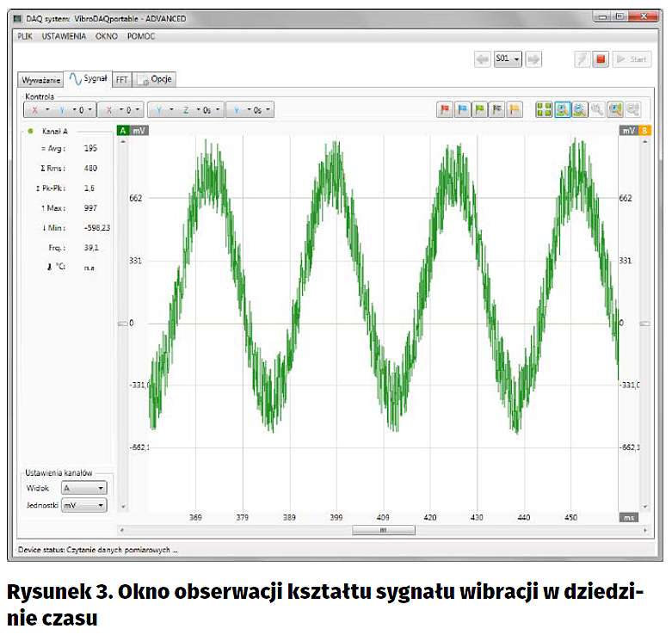This screenshot has width=672, height=635.
Task: Toggle the channel A label on the chart
Action: pos(123,131)
